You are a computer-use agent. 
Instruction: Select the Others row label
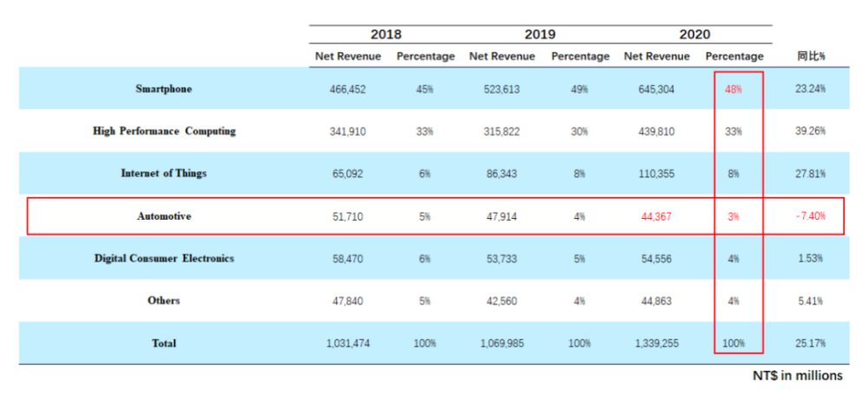[x=163, y=301]
